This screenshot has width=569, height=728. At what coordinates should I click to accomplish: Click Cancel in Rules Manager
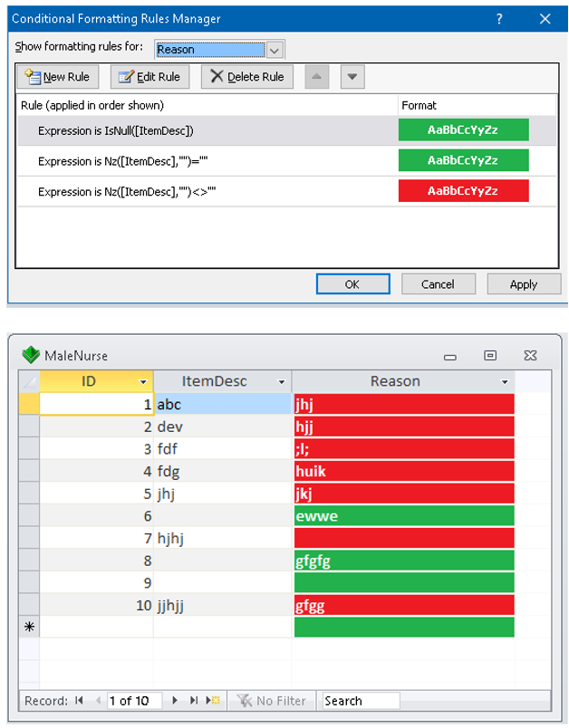tap(438, 284)
